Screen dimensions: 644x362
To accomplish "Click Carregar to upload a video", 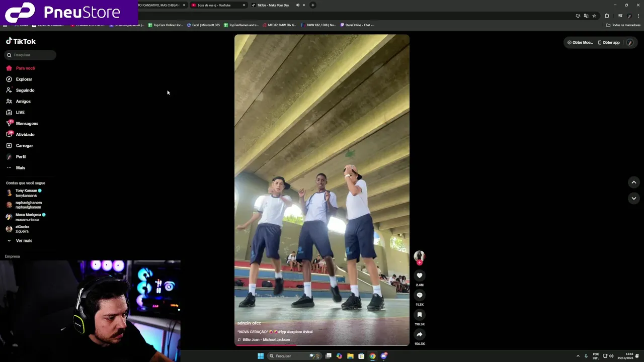I will tap(20, 145).
